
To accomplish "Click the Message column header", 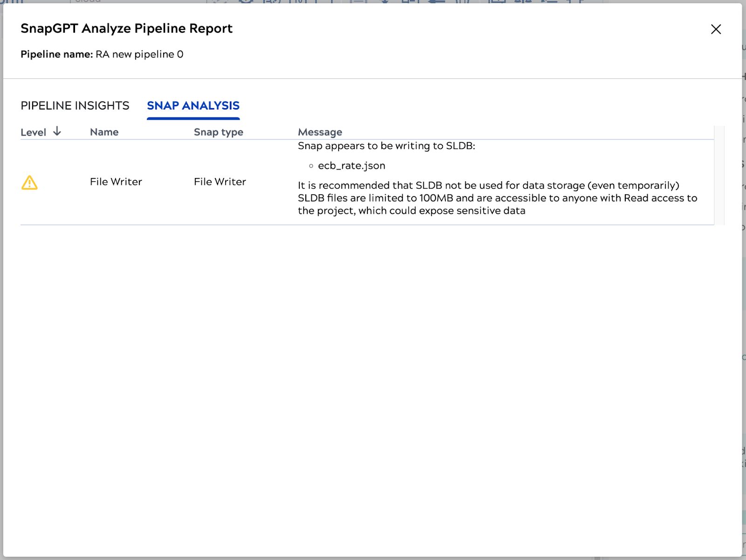I will [320, 132].
